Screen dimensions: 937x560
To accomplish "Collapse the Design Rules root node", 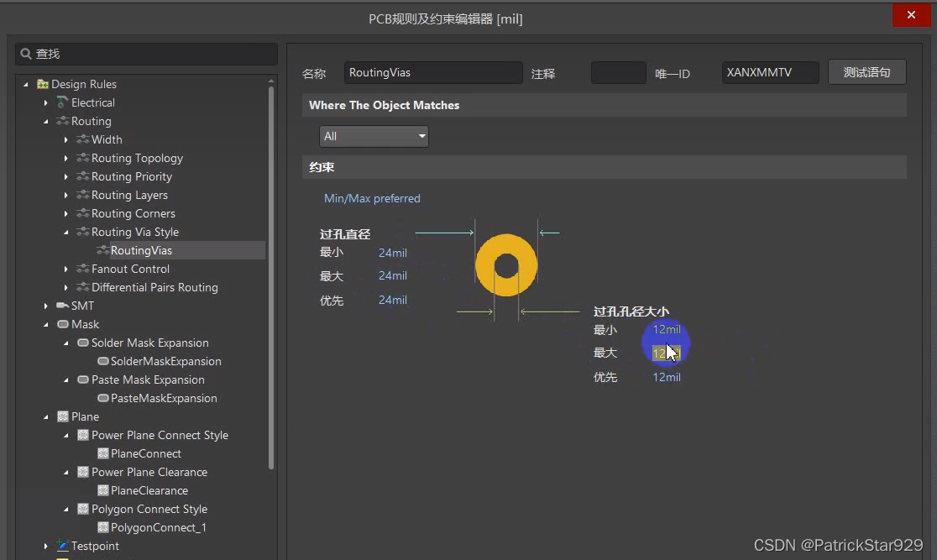I will pyautogui.click(x=26, y=85).
